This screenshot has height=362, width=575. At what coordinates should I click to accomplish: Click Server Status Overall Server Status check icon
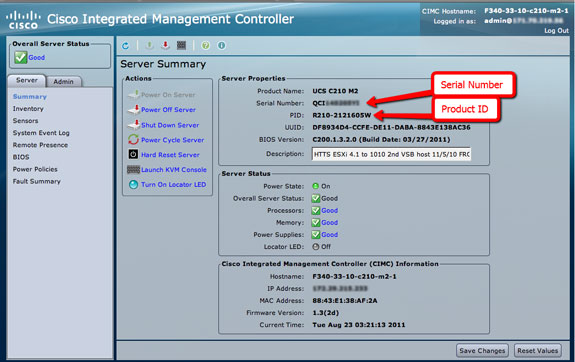pyautogui.click(x=316, y=198)
